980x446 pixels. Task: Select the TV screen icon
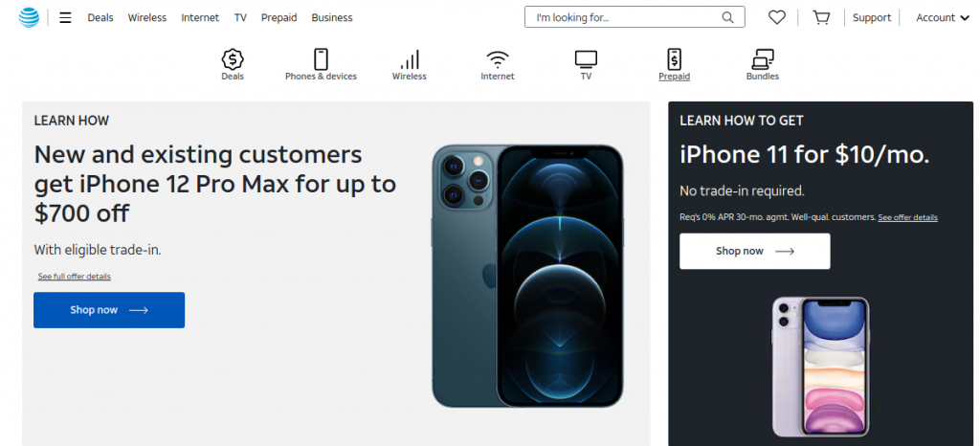(x=586, y=60)
